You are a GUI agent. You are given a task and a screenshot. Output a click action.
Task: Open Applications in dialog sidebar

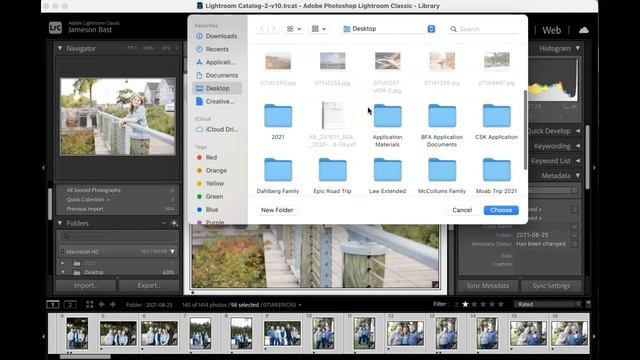217,62
